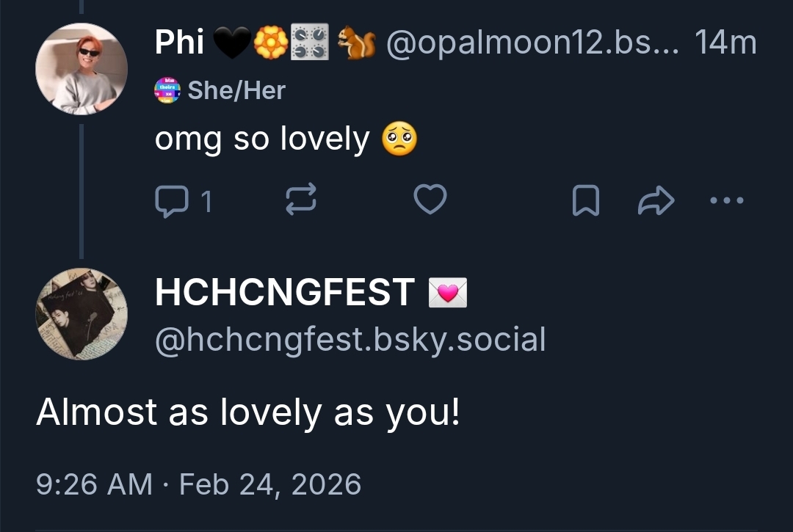The image size is (793, 532).
Task: Click the HCHCNGFEST display name
Action: click(285, 294)
